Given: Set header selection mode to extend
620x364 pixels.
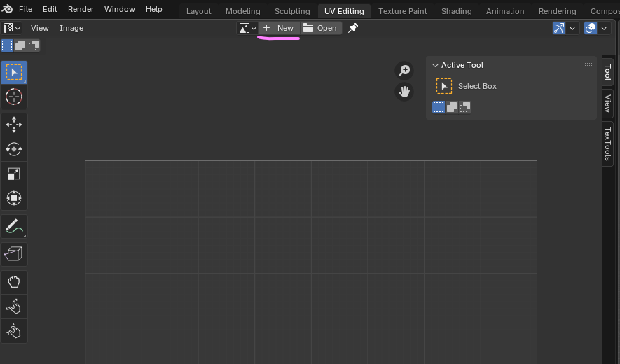Looking at the screenshot, I should pos(20,45).
